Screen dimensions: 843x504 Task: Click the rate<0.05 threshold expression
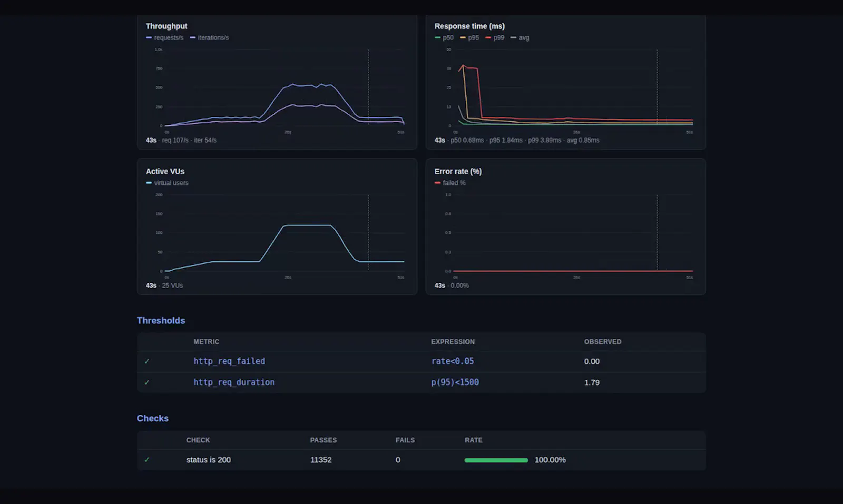tap(453, 361)
